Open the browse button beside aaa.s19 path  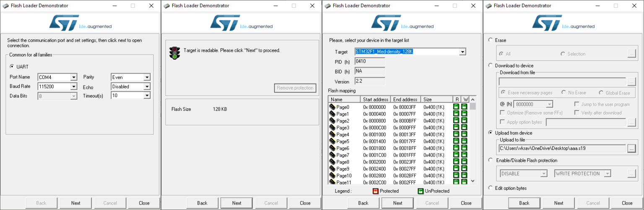pos(631,148)
